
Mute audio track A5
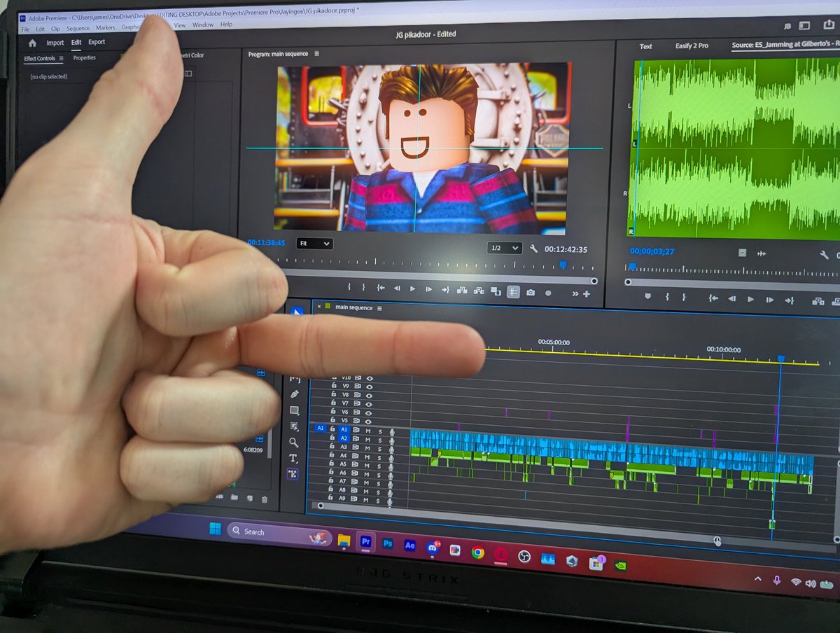367,464
